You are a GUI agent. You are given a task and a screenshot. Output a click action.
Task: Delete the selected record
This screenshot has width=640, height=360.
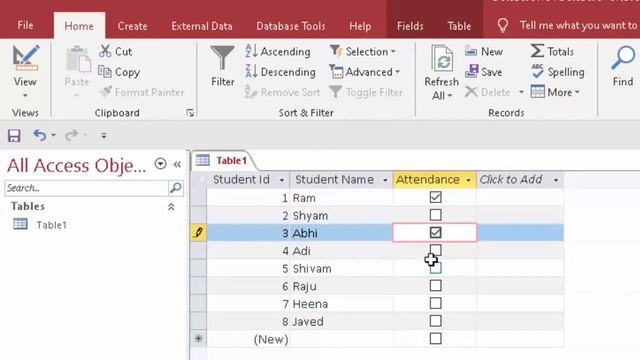488,92
